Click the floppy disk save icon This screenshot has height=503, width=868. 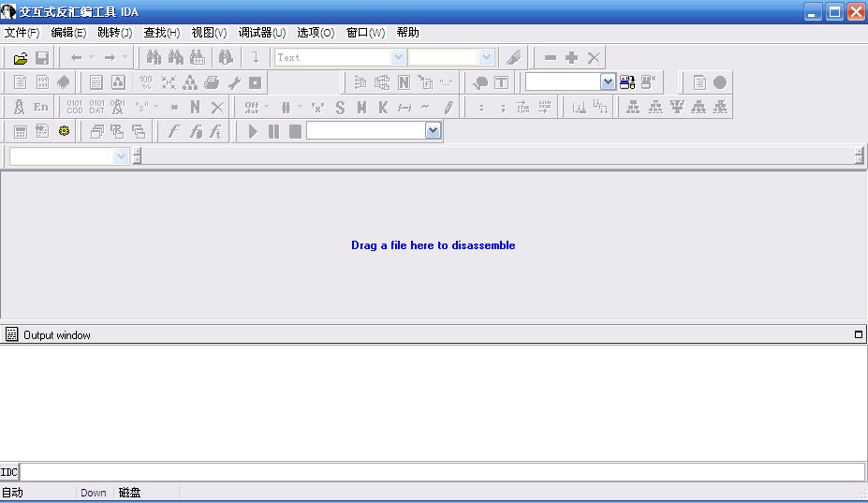tap(42, 58)
